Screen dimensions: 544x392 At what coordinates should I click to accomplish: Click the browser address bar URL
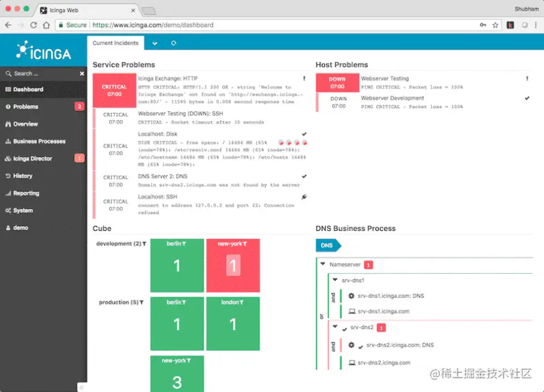coord(152,25)
